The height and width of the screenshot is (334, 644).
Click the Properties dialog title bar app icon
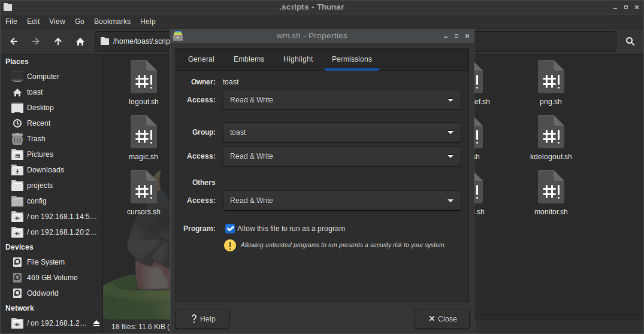click(x=178, y=36)
